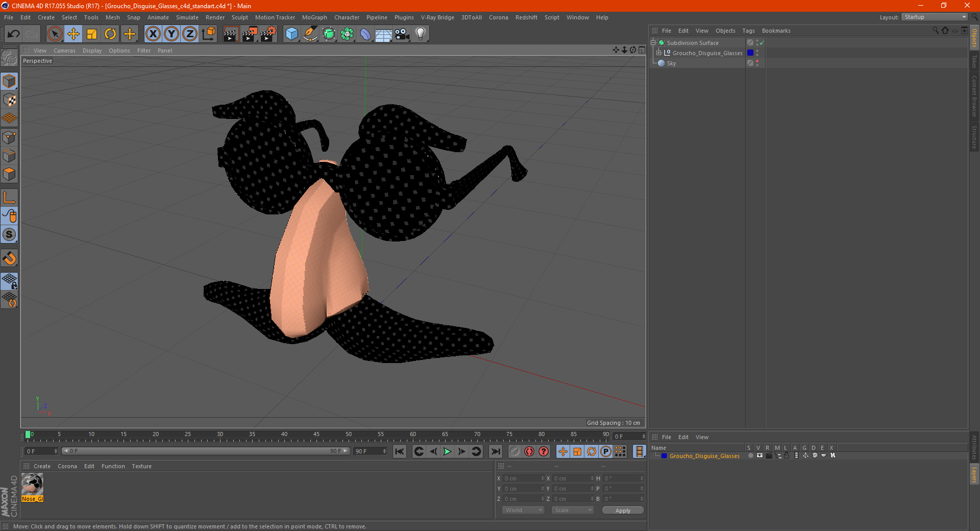Screen dimensions: 980x531
Task: Add a Subdivision Surface generator icon
Action: point(329,34)
